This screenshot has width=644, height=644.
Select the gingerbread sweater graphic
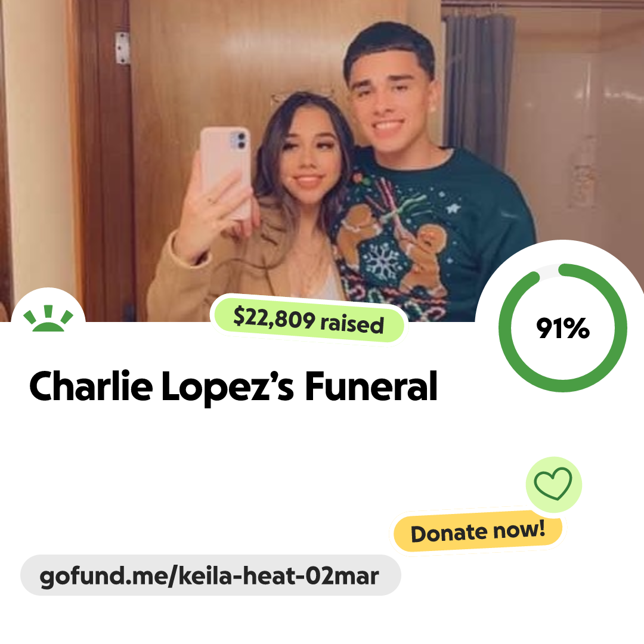click(x=394, y=246)
